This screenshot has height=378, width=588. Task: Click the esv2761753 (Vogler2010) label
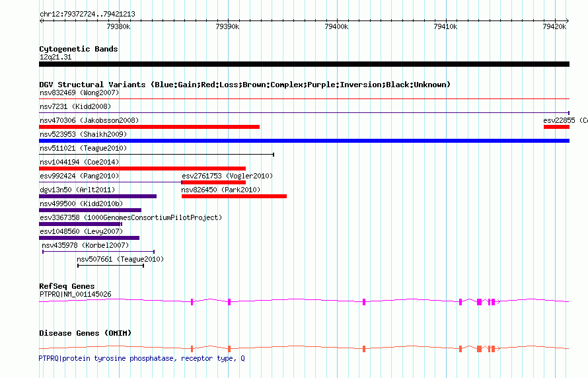pos(227,176)
